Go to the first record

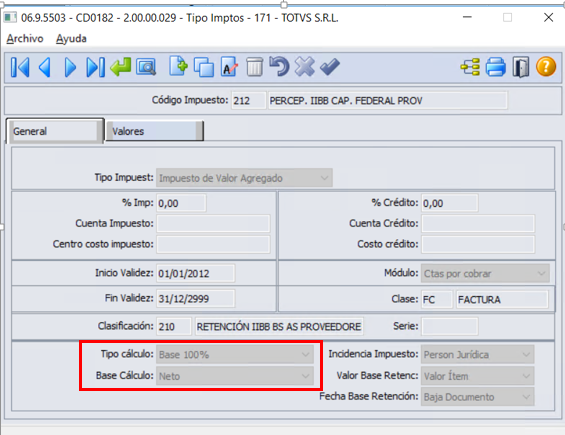coord(20,67)
